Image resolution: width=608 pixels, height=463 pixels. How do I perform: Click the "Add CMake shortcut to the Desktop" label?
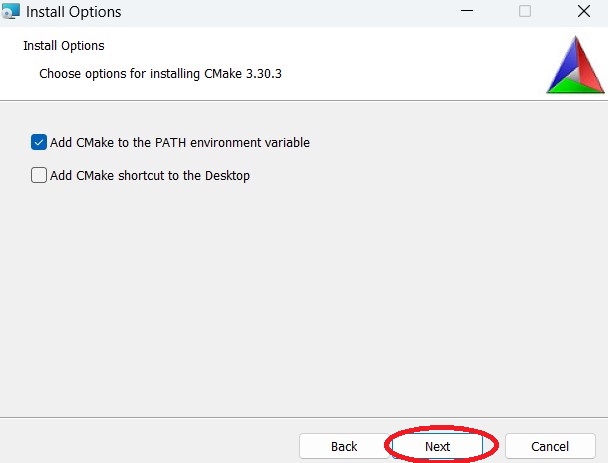click(x=150, y=176)
